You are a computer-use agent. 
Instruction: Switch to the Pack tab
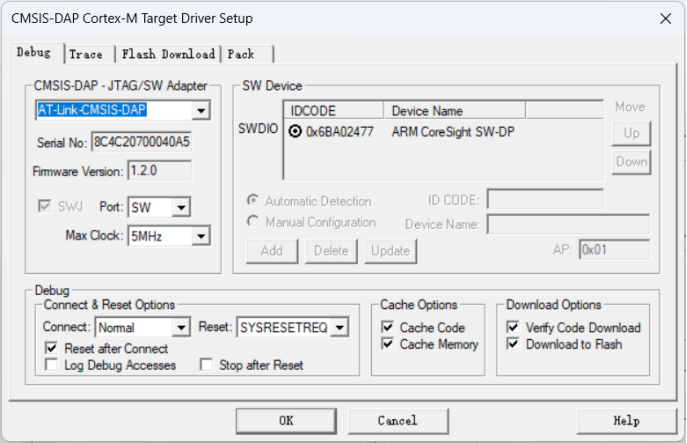point(240,54)
